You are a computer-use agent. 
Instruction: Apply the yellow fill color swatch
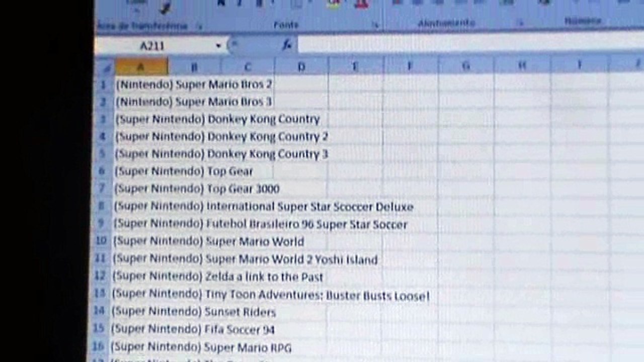[334, 4]
